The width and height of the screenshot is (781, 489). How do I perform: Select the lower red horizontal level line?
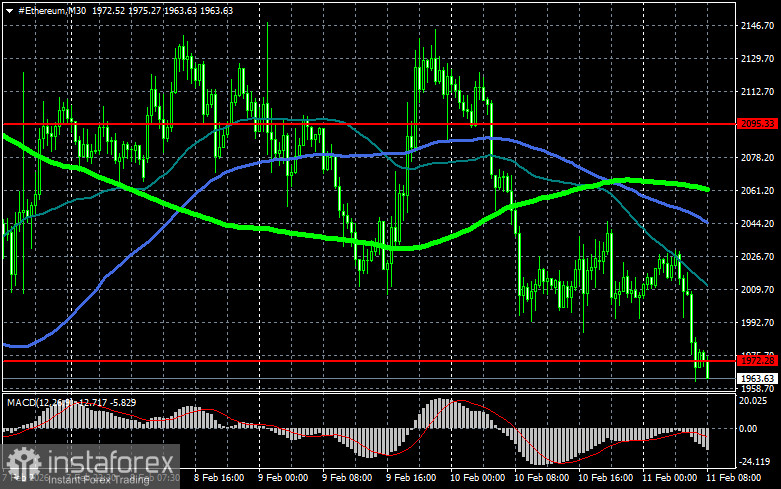(x=300, y=359)
